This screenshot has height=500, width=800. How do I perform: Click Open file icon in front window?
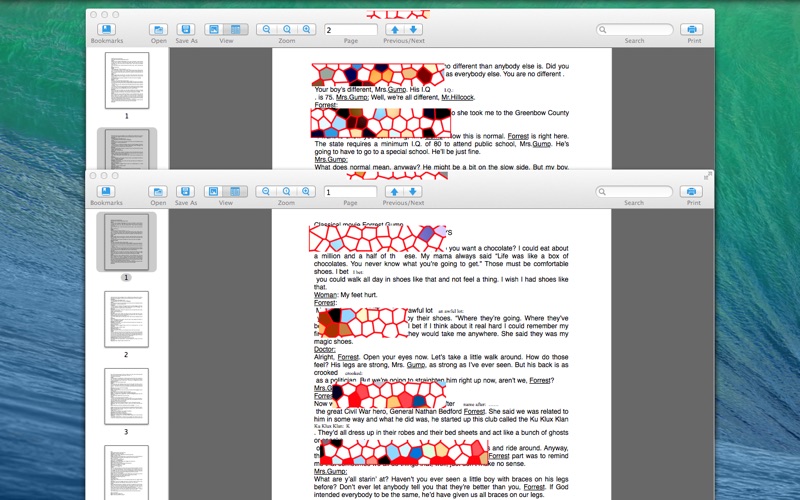[x=158, y=191]
